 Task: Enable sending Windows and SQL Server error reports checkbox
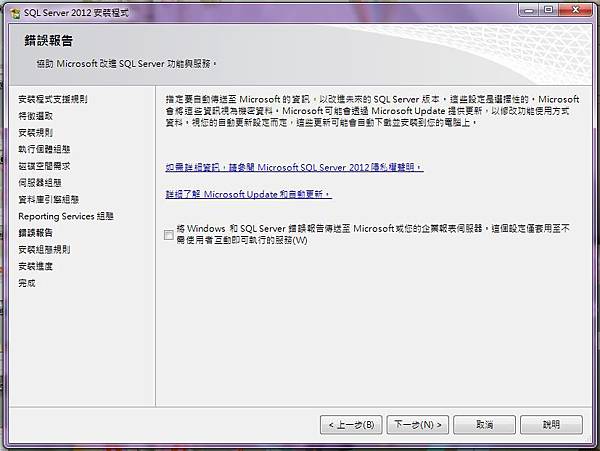click(168, 234)
